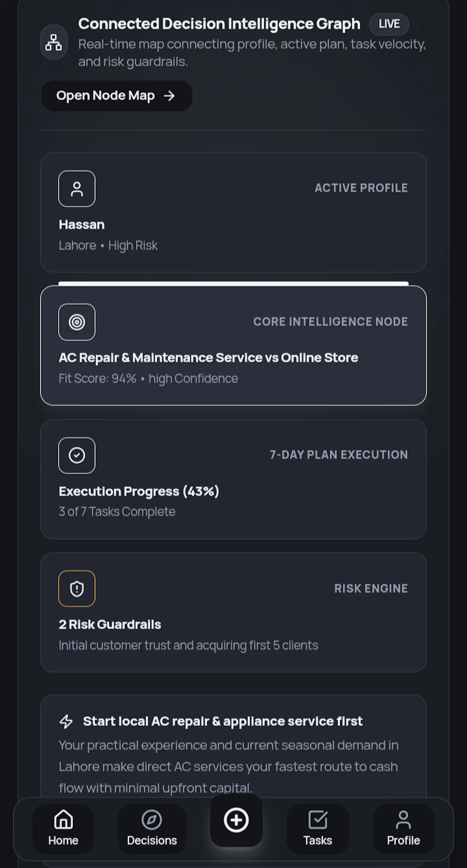Click the arrow in Open Node Map
This screenshot has width=467, height=868.
[169, 96]
